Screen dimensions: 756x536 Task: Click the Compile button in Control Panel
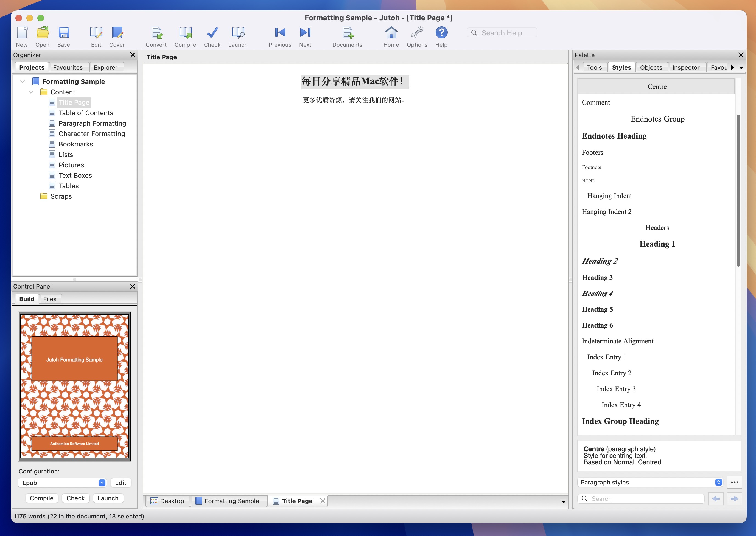[42, 498]
